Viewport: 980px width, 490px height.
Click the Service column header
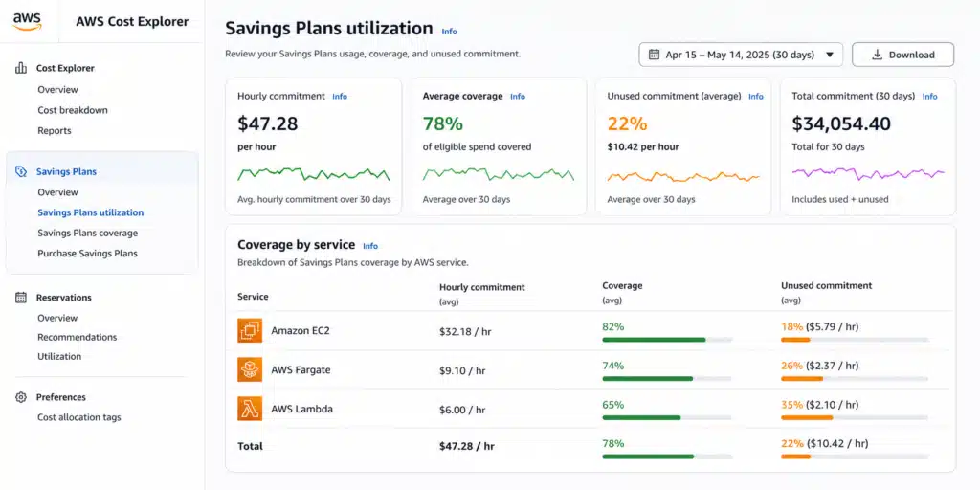[x=253, y=297]
